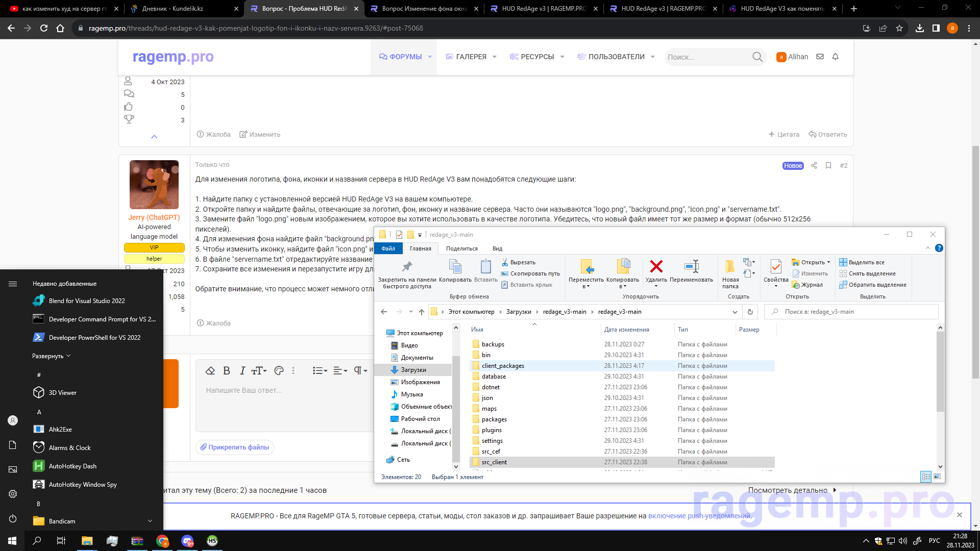Click the Pin to Quick access icon
Viewport: 980px width, 551px height.
(407, 266)
